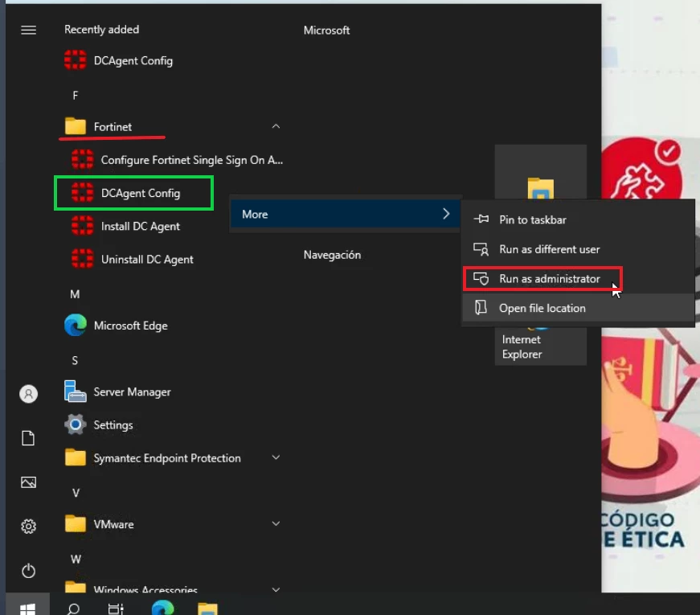Screen dimensions: 700x615
Task: Click the letter S section header
Action: [x=75, y=360]
